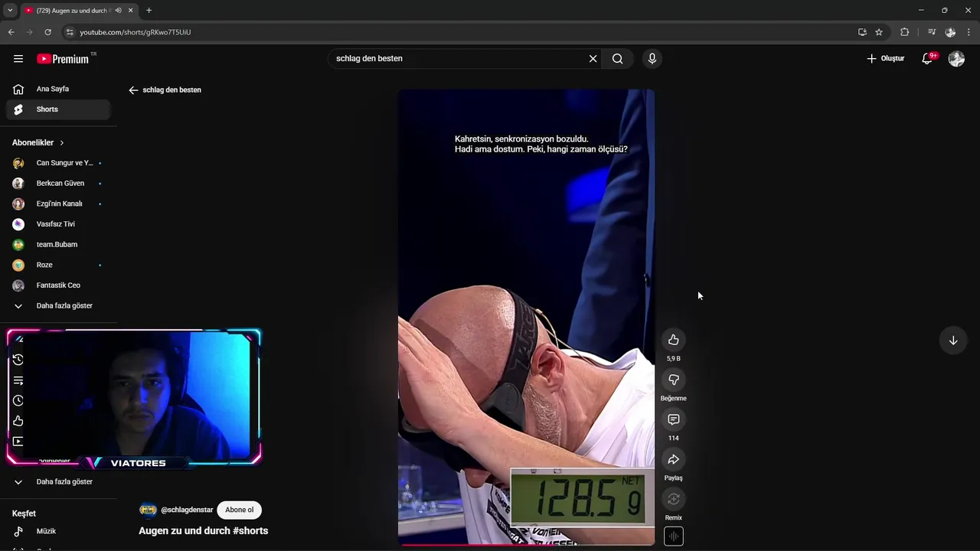This screenshot has height=551, width=980.
Task: Select Shorts in sidebar
Action: [58, 109]
